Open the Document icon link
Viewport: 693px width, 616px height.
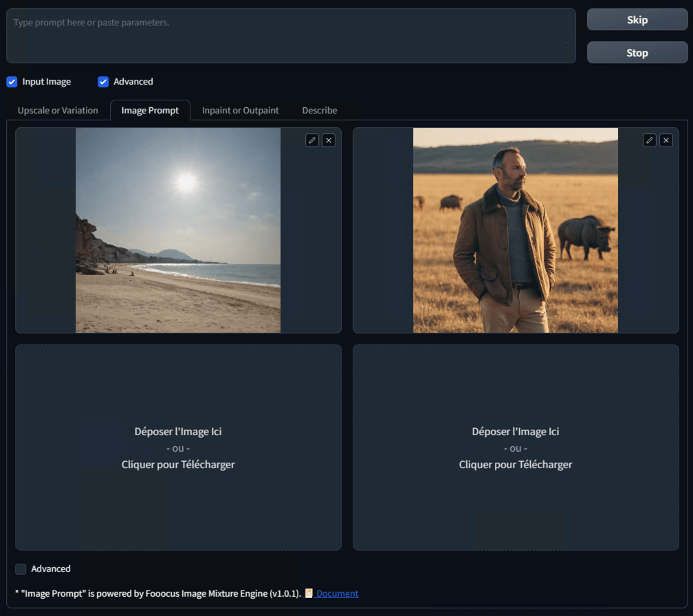click(331, 593)
